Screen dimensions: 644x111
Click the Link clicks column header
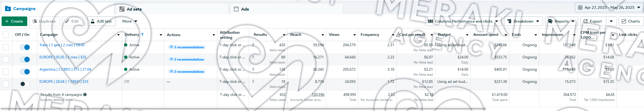[628, 35]
